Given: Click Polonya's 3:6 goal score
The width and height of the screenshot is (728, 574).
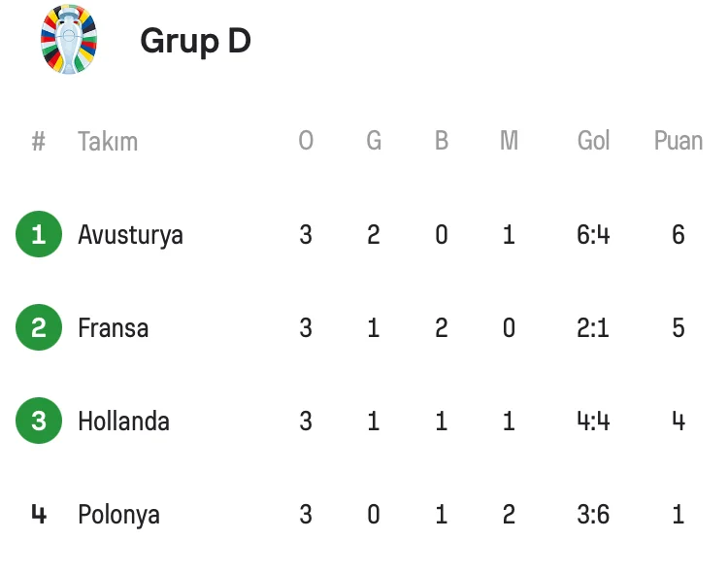Looking at the screenshot, I should click(x=593, y=515).
